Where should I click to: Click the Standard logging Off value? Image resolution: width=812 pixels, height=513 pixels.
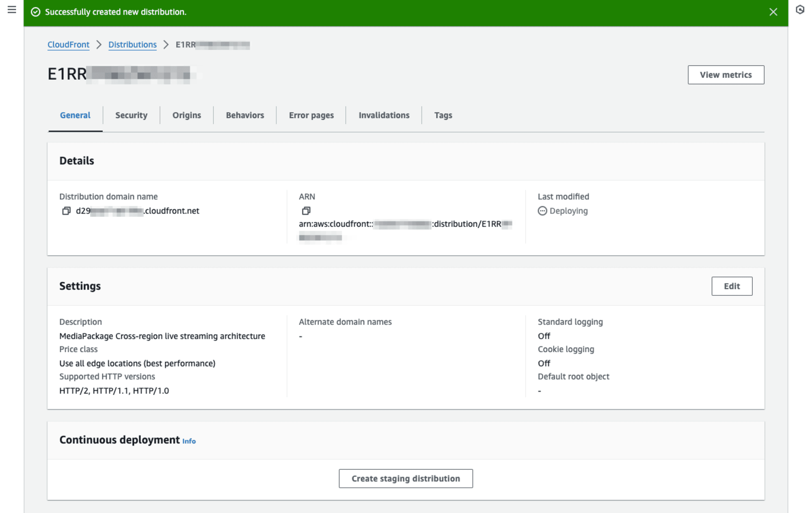coord(544,336)
